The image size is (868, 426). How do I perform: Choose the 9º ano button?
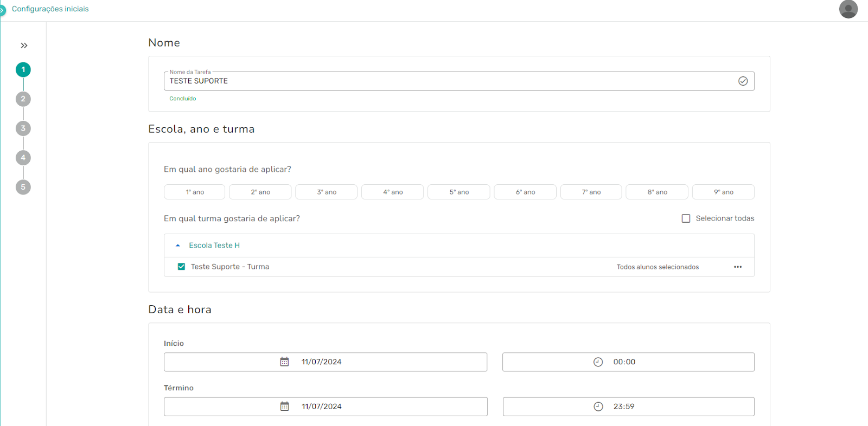click(723, 192)
